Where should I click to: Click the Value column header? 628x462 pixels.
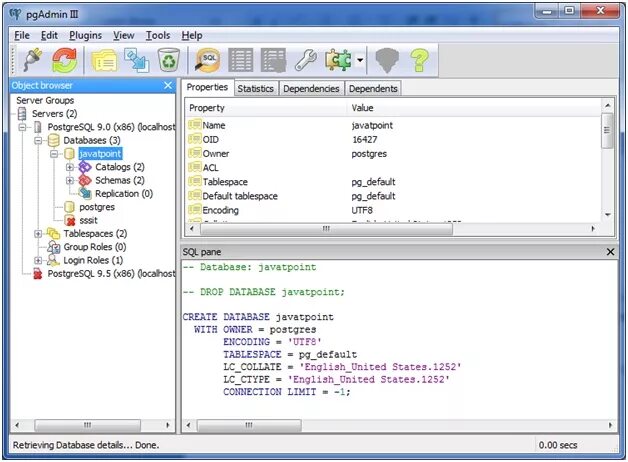point(475,108)
